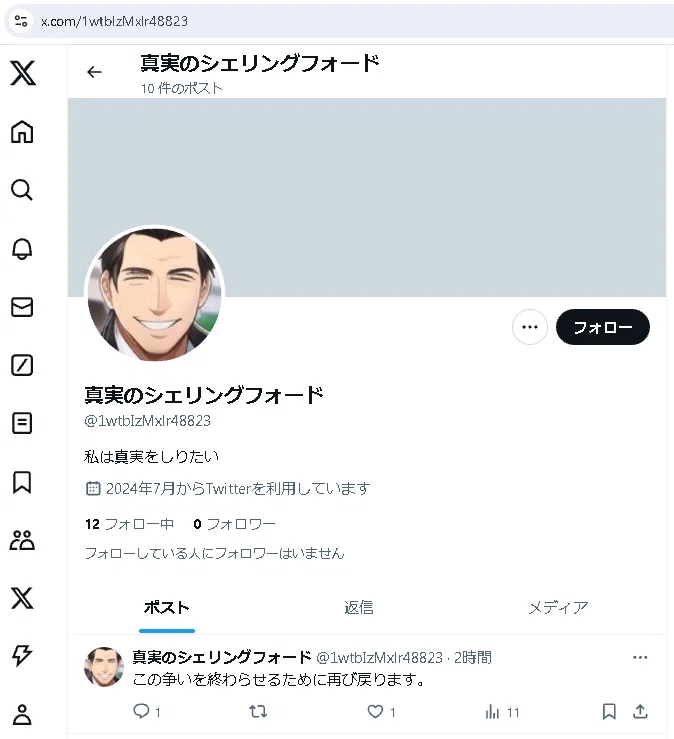The height and width of the screenshot is (739, 674).
Task: Open Messages envelope icon
Action: pos(22,307)
